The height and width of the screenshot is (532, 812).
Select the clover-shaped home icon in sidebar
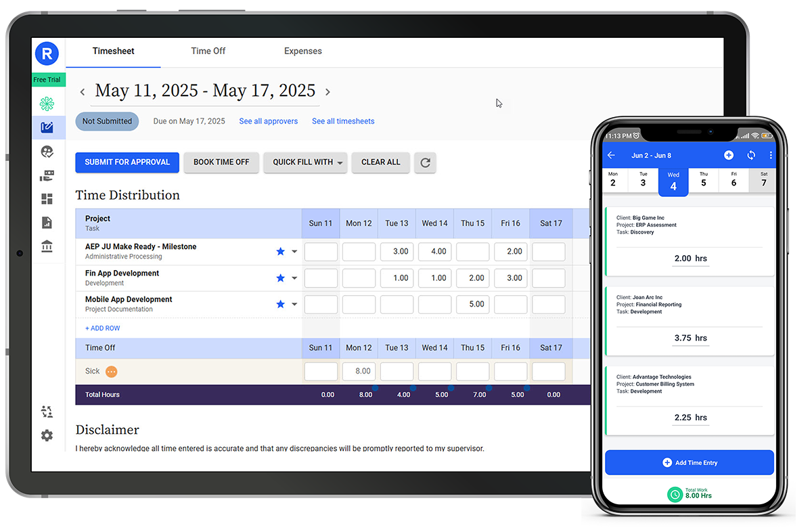tap(47, 104)
